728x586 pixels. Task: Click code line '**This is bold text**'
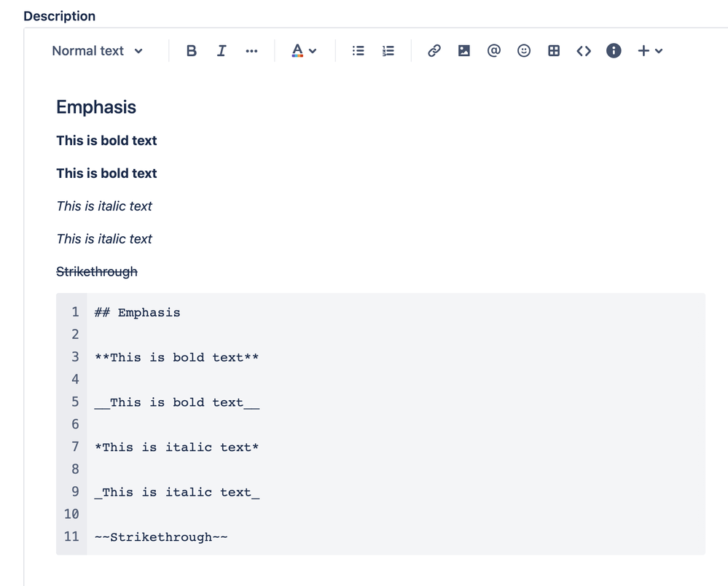coord(176,358)
